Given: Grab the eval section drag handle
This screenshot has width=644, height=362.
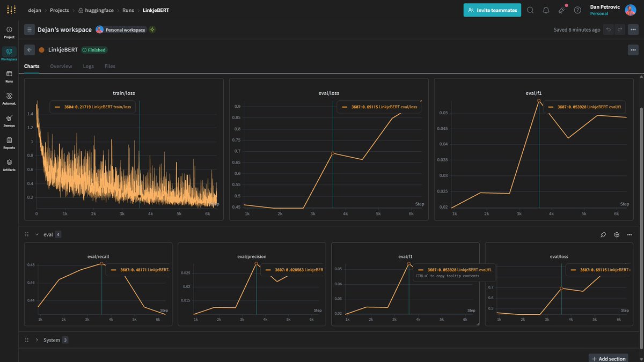Looking at the screenshot, I should (x=27, y=234).
